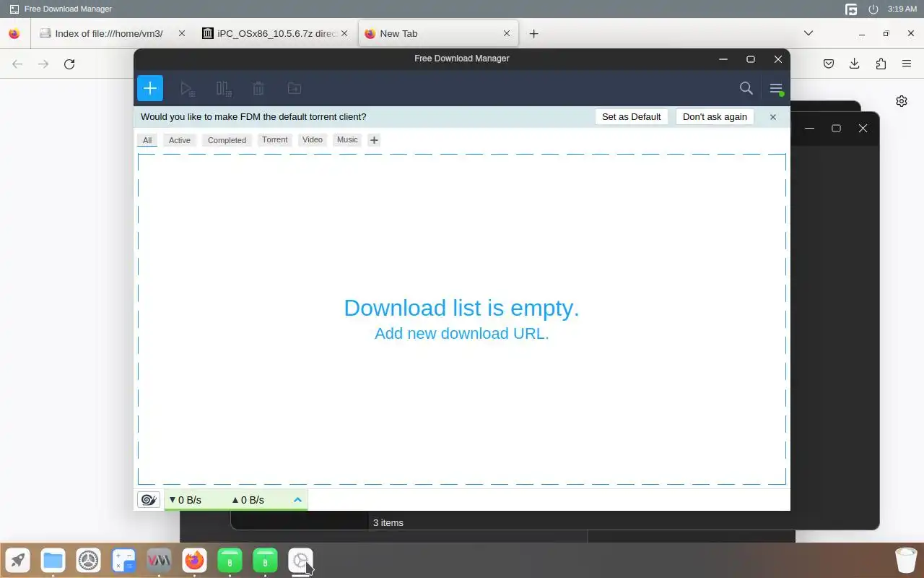
Task: Open the Firefox application menu
Action: [907, 64]
